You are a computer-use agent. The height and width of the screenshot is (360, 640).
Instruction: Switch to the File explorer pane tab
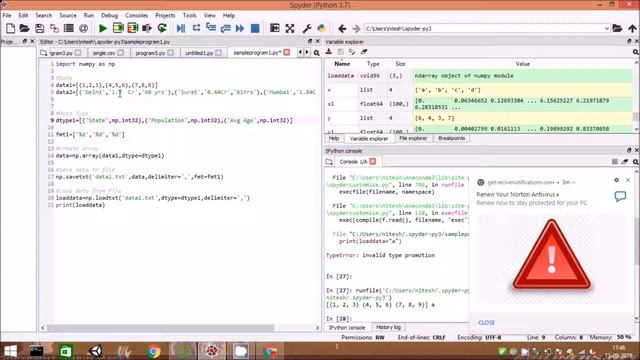point(413,138)
